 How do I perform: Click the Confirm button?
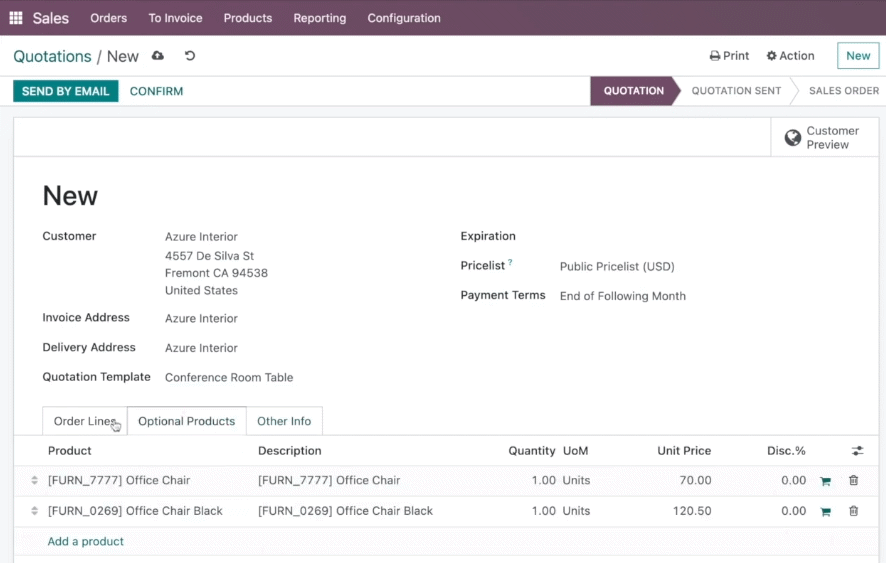click(x=157, y=91)
